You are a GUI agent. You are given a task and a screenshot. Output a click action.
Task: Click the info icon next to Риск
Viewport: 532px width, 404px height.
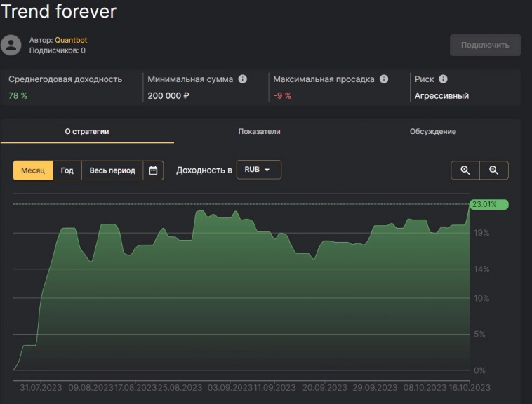point(443,79)
